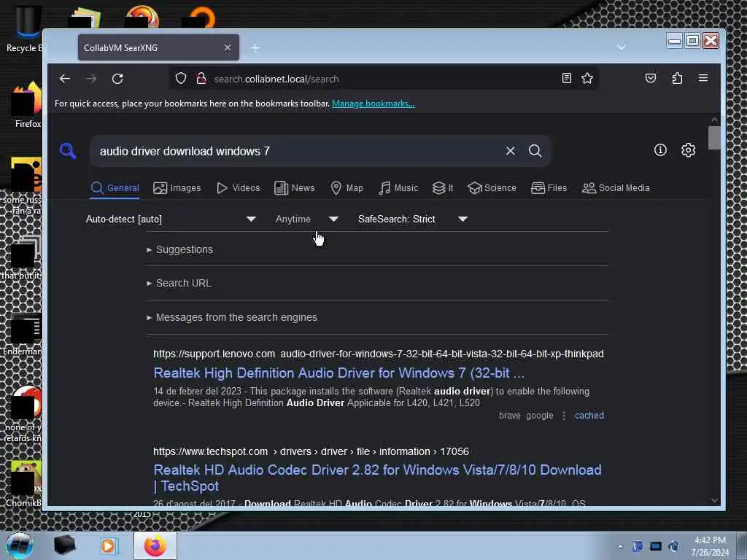The image size is (747, 560).
Task: Open a new tab with the plus button
Action: [x=255, y=47]
